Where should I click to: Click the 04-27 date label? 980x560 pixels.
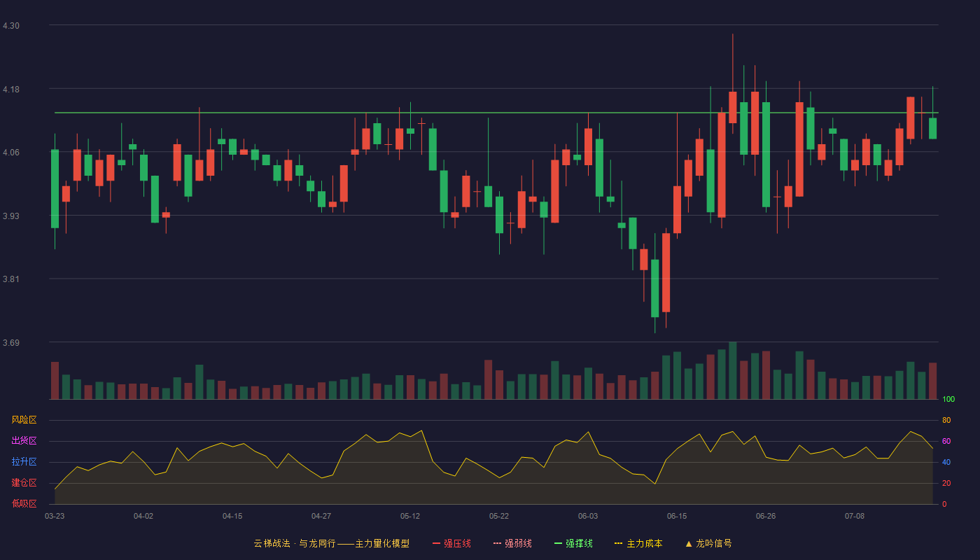click(x=321, y=516)
